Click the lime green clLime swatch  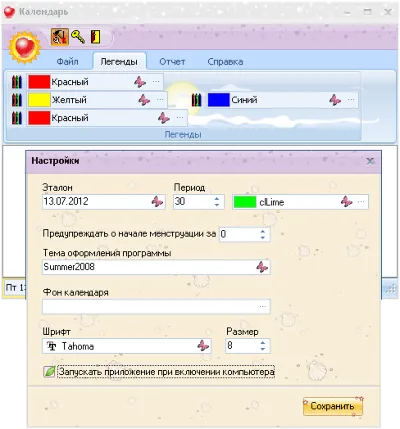(x=245, y=202)
